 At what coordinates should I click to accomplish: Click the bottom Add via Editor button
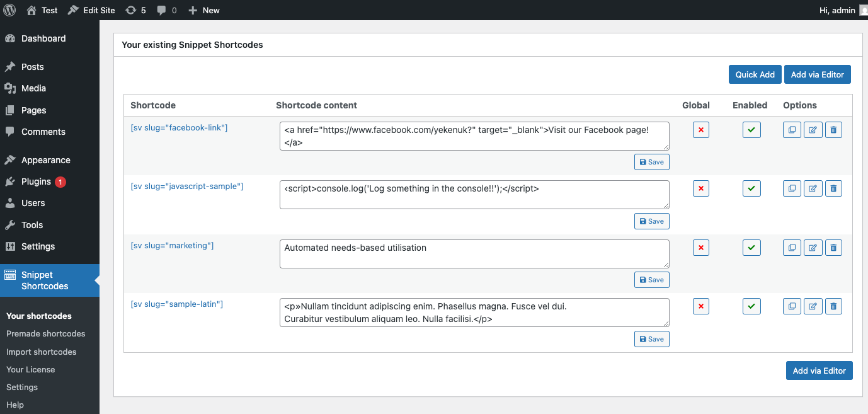819,371
